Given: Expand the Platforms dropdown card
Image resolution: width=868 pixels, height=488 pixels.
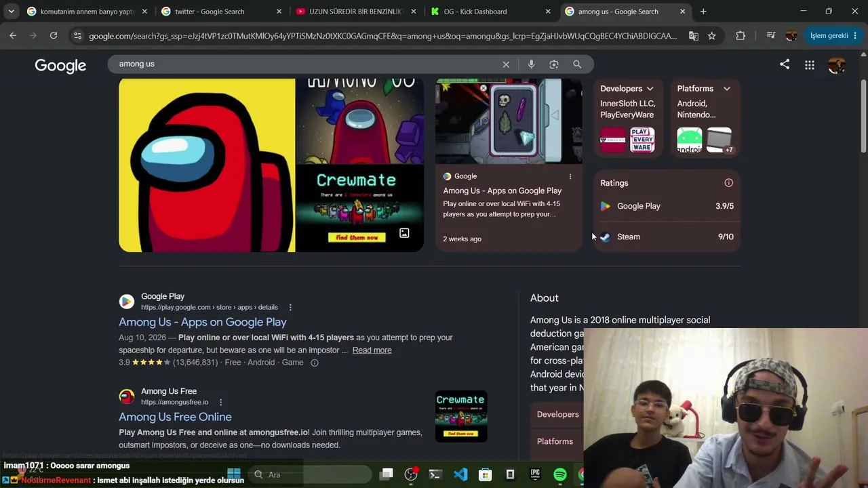Looking at the screenshot, I should [705, 119].
